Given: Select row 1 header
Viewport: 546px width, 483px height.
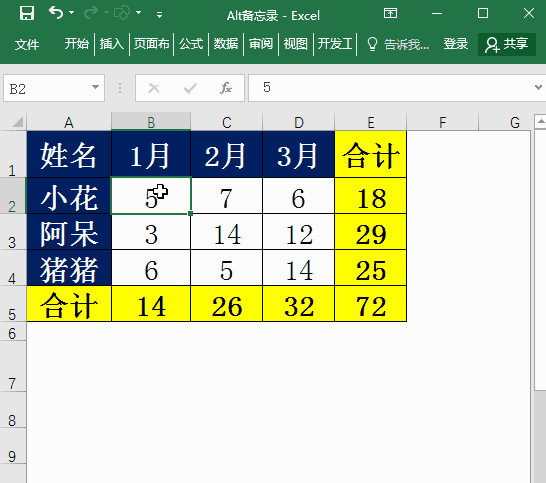Looking at the screenshot, I should coord(13,154).
